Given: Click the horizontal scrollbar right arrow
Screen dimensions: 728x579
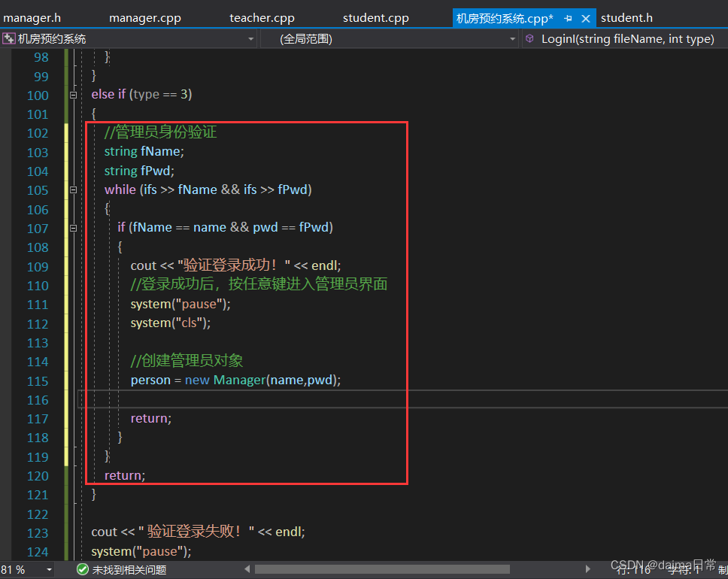Looking at the screenshot, I should click(588, 569).
